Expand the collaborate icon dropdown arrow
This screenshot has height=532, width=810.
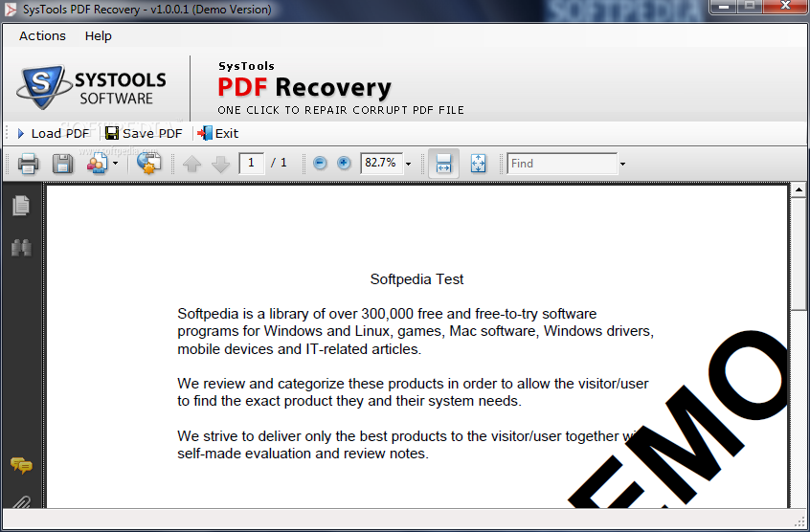tap(115, 164)
